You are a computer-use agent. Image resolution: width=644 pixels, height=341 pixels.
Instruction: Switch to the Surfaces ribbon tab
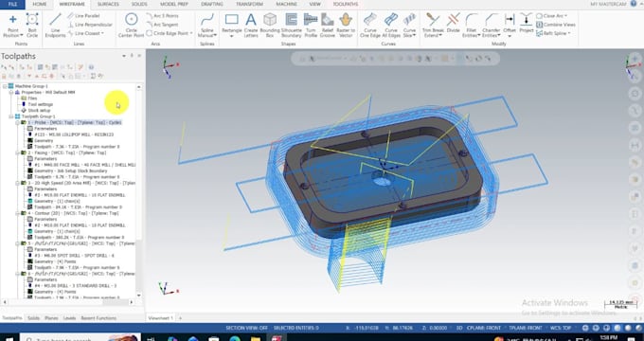click(x=108, y=4)
